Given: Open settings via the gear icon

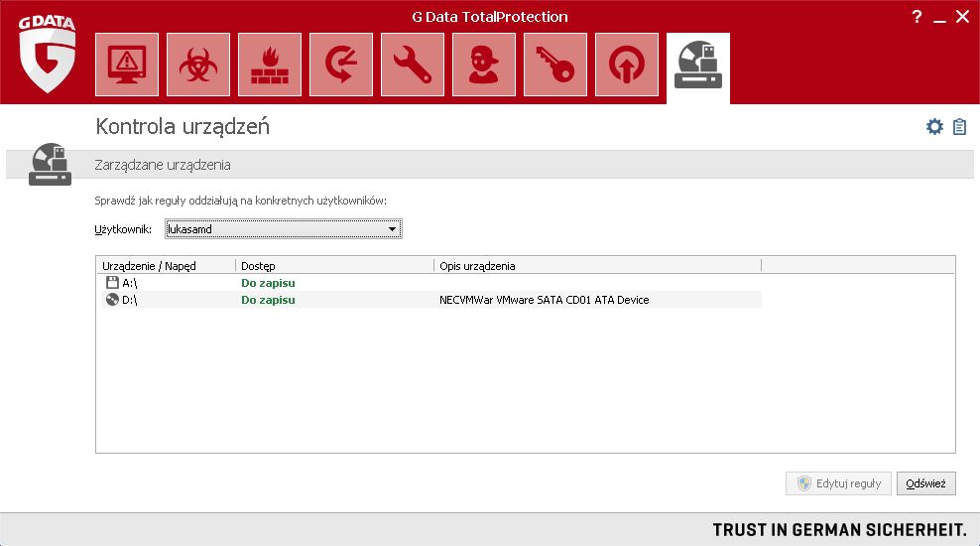Looking at the screenshot, I should tap(934, 126).
